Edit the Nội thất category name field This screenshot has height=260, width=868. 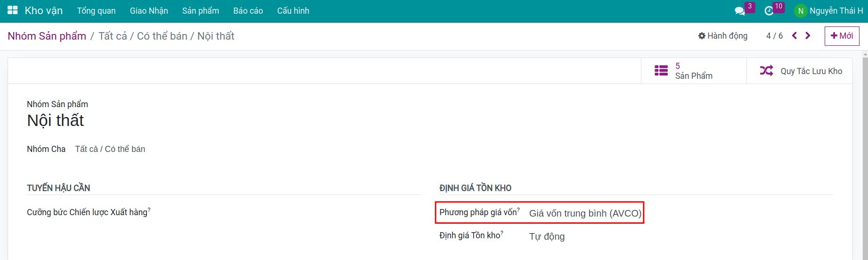[55, 121]
